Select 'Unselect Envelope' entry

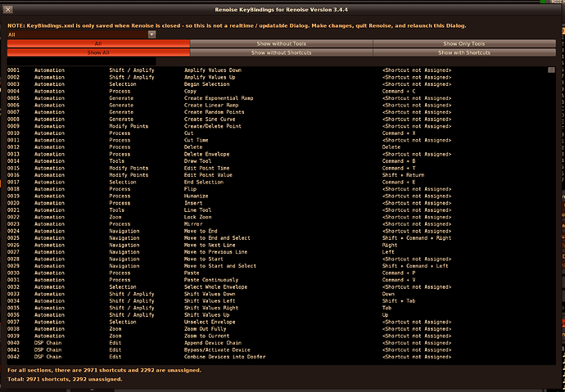pos(210,322)
